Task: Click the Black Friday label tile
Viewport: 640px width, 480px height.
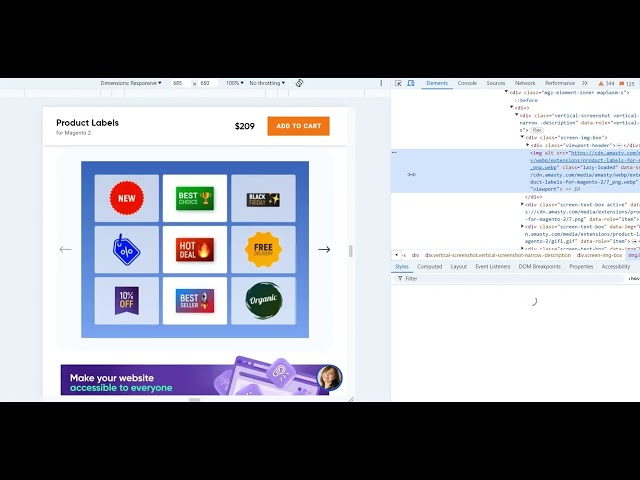Action: pyautogui.click(x=263, y=198)
